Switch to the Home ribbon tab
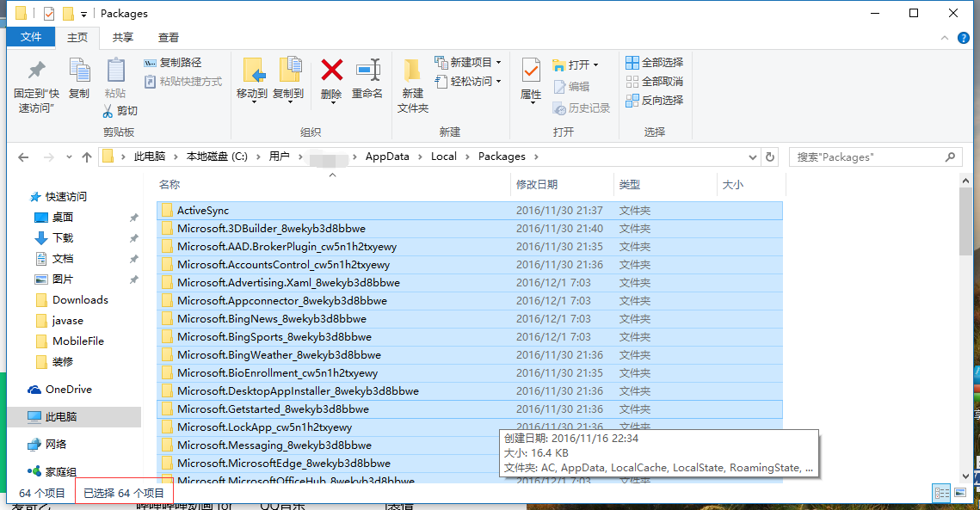Viewport: 980px width, 510px height. [x=77, y=38]
